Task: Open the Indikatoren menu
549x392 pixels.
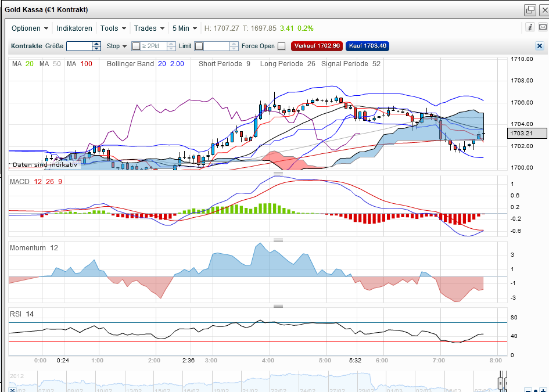Action: [x=74, y=28]
